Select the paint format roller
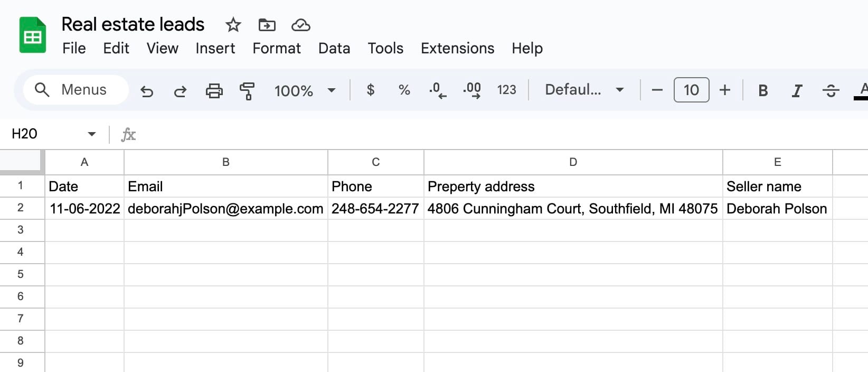The image size is (868, 372). [x=247, y=91]
